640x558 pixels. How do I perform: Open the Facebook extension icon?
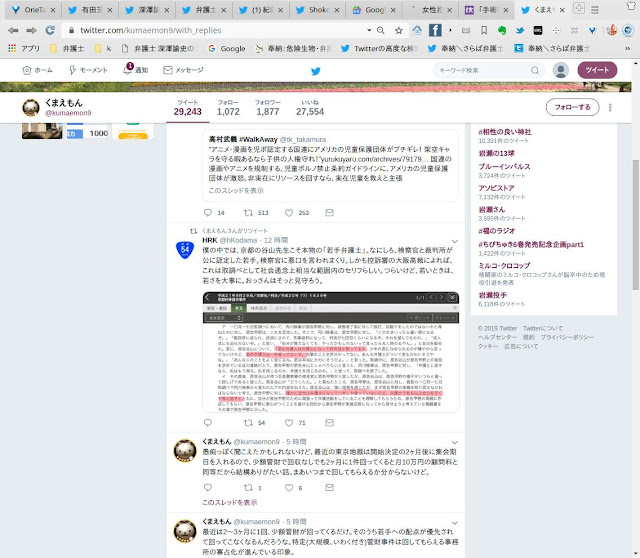[x=435, y=30]
